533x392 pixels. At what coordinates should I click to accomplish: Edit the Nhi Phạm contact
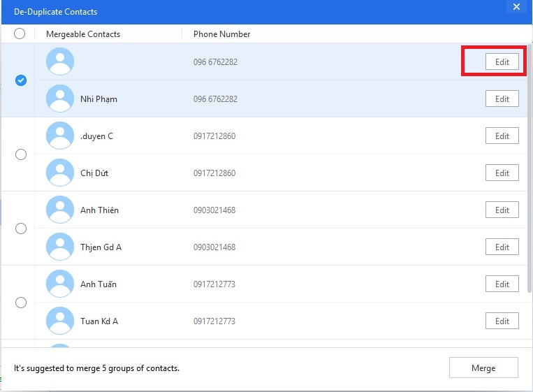click(502, 99)
